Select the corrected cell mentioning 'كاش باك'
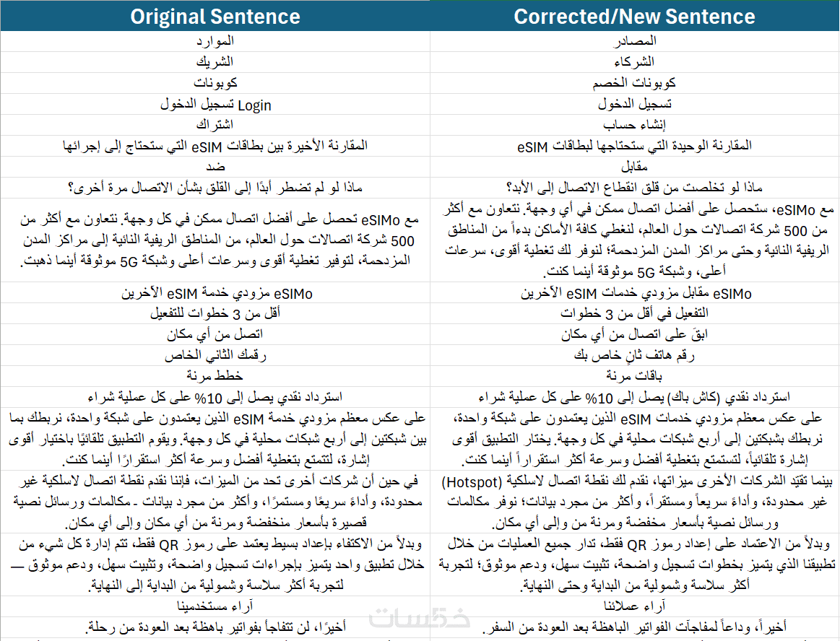This screenshot has height=641, width=840. tap(635, 397)
